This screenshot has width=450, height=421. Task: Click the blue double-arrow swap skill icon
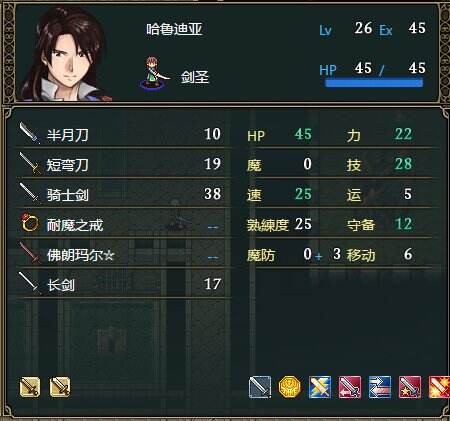pyautogui.click(x=380, y=387)
